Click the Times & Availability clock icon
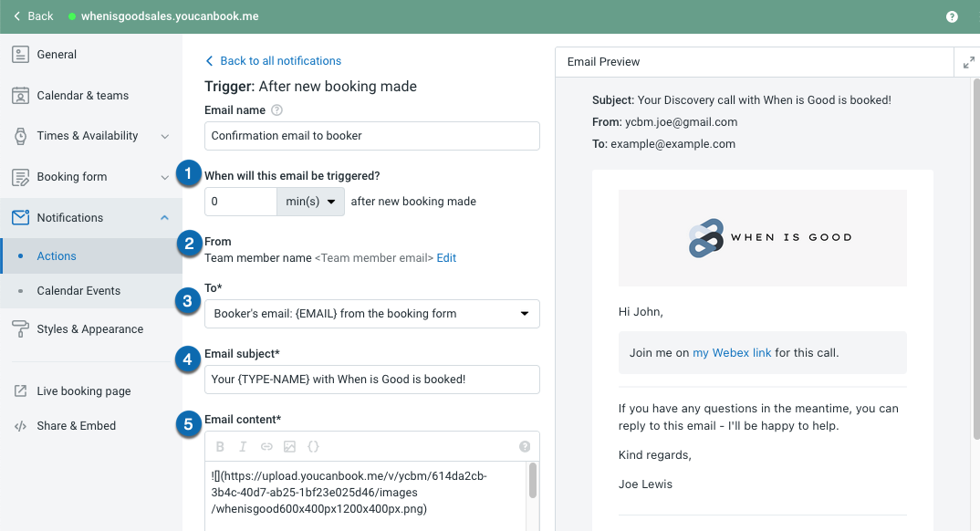This screenshot has width=980, height=531. click(x=22, y=135)
